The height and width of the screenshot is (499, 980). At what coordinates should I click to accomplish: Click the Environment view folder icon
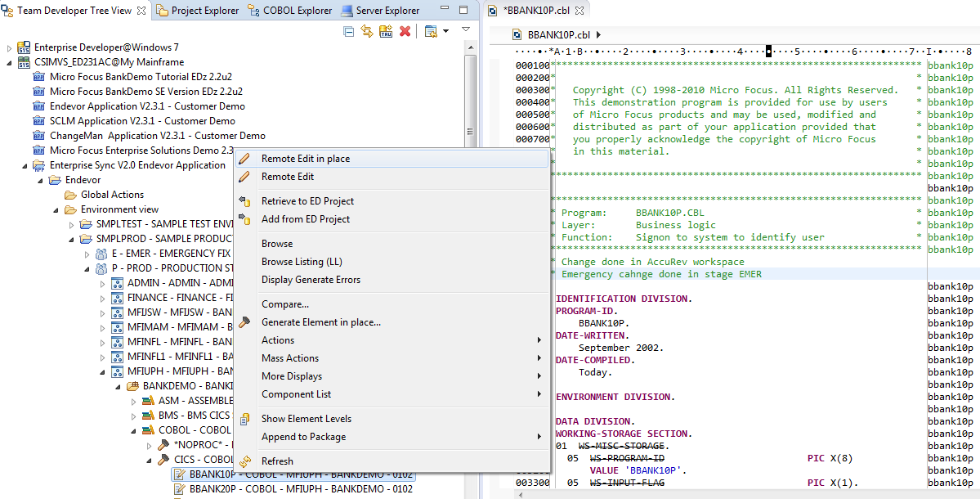click(70, 209)
